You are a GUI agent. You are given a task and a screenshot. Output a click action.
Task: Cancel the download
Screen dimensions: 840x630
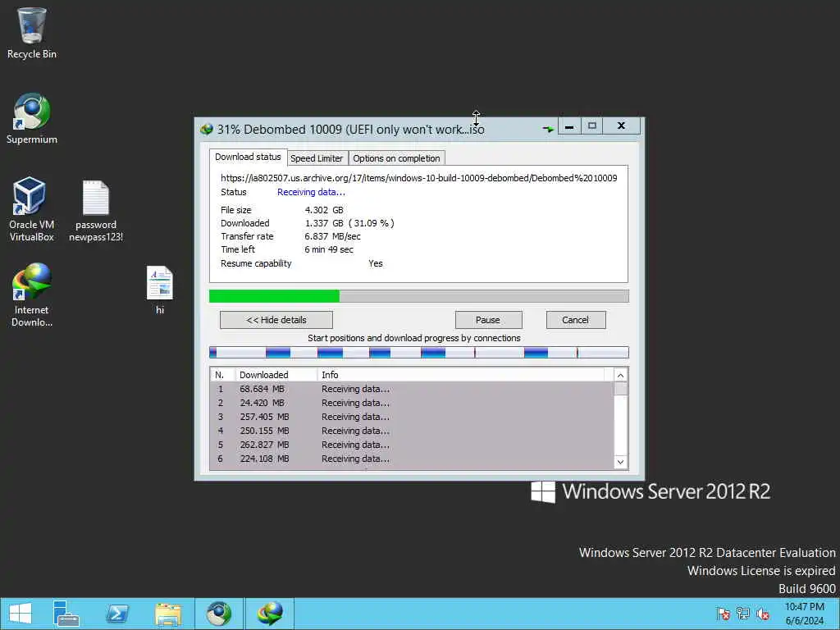coord(576,320)
